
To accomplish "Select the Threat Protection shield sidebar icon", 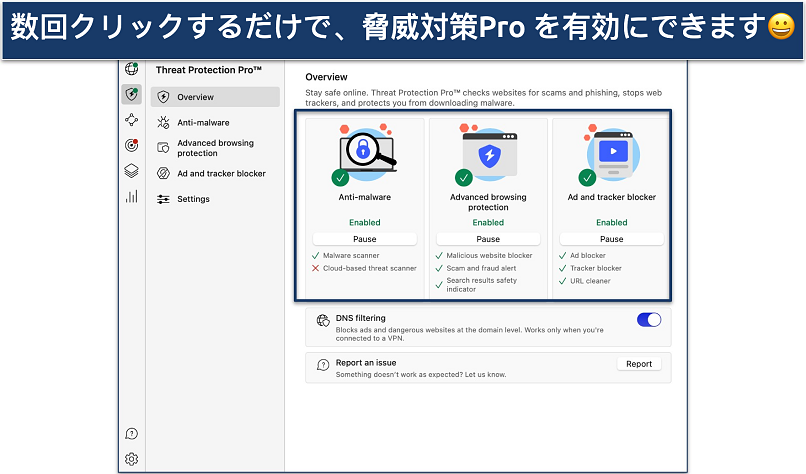I will click(x=132, y=94).
